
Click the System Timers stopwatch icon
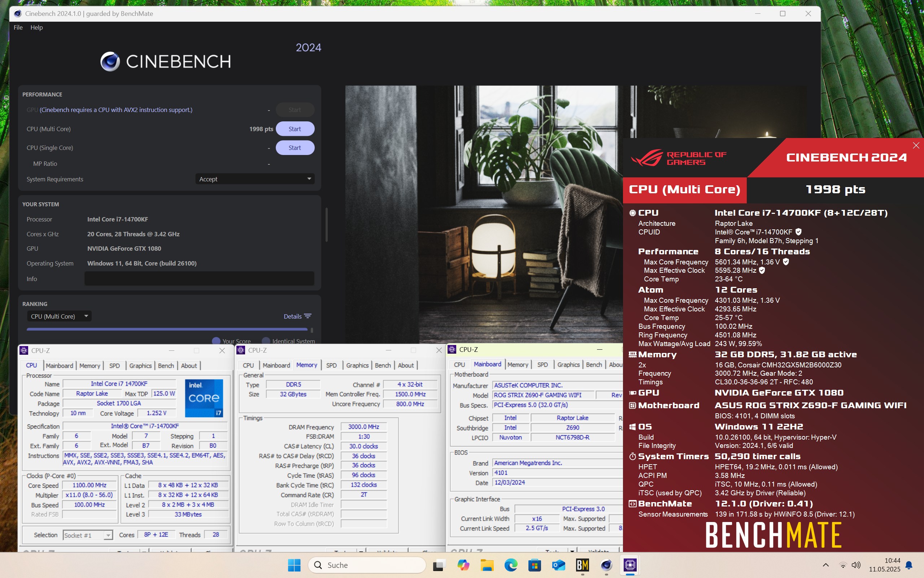pyautogui.click(x=633, y=456)
